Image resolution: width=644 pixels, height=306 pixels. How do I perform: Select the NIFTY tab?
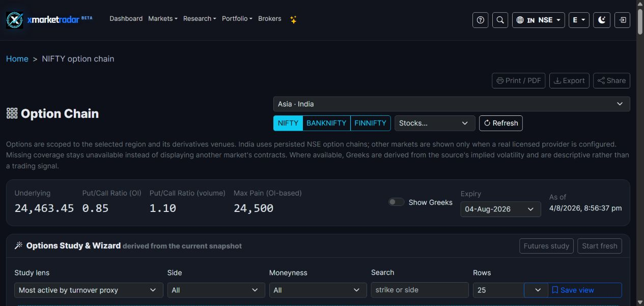click(x=288, y=123)
